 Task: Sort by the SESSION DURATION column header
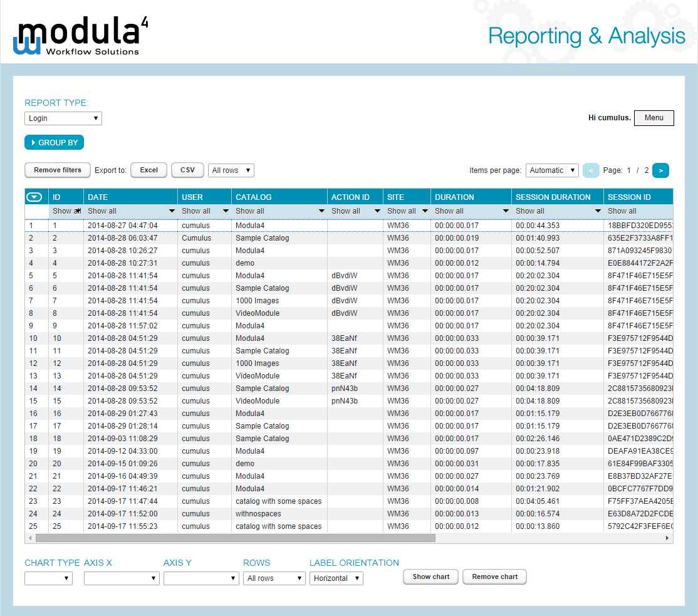click(x=557, y=197)
